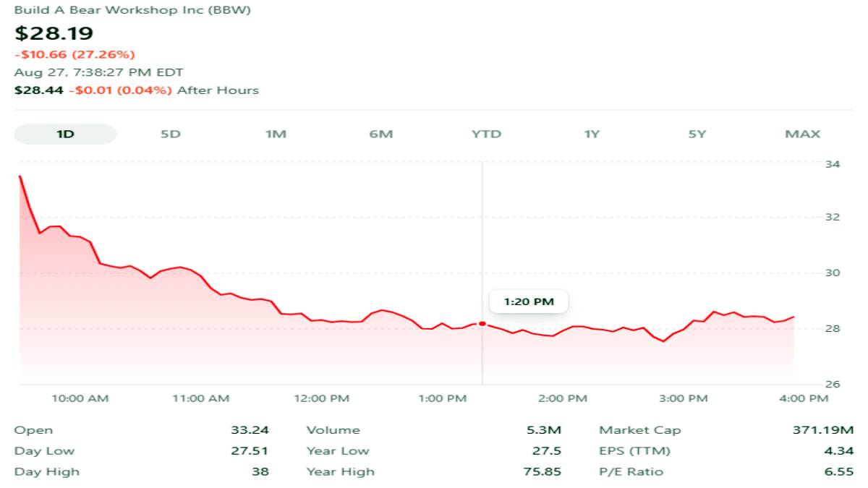Viewport: 868px width, 488px height.
Task: Click the 2:00 PM axis label
Action: point(563,398)
